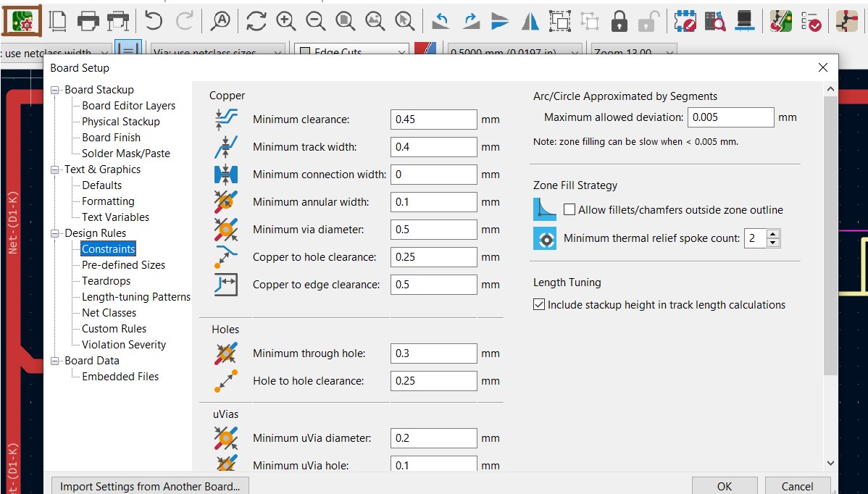Click the Print icon in the toolbar
Viewport: 868px width, 494px height.
88,21
